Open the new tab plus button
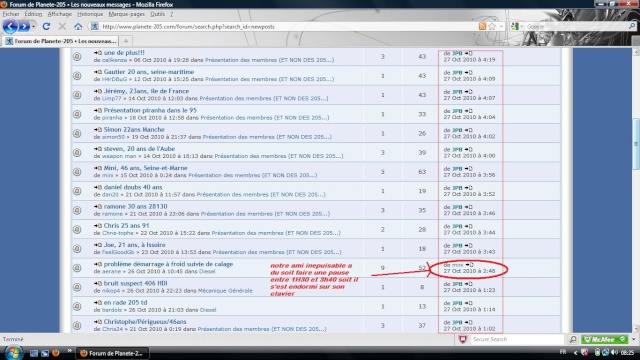 pos(126,41)
